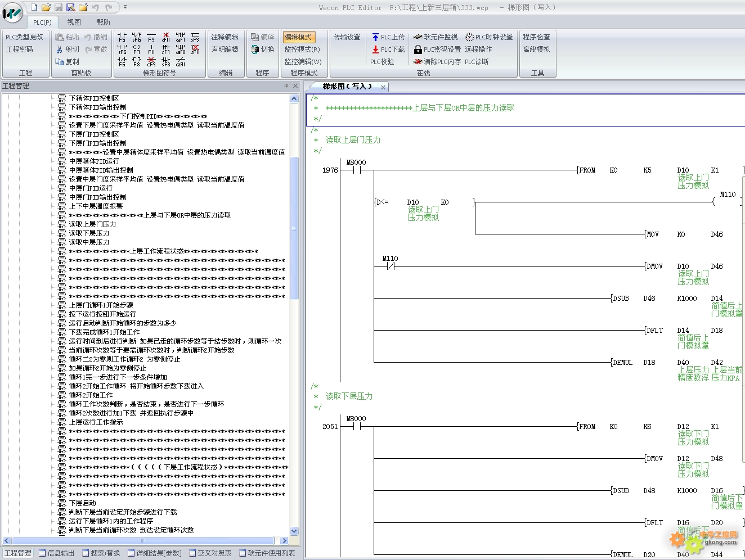Click project tree vertical scrollbar up arrow
Image resolution: width=745 pixels, height=560 pixels.
pos(294,98)
